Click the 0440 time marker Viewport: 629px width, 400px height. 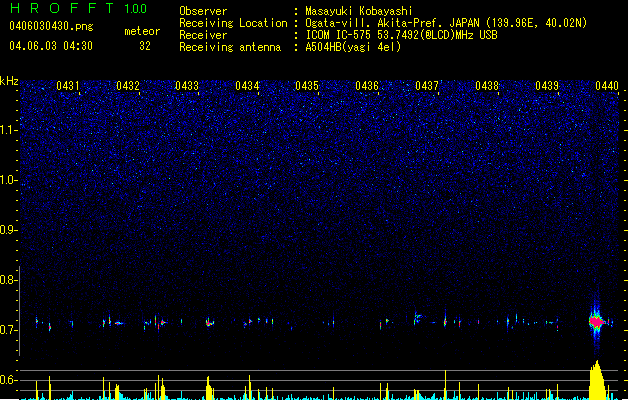pyautogui.click(x=607, y=85)
